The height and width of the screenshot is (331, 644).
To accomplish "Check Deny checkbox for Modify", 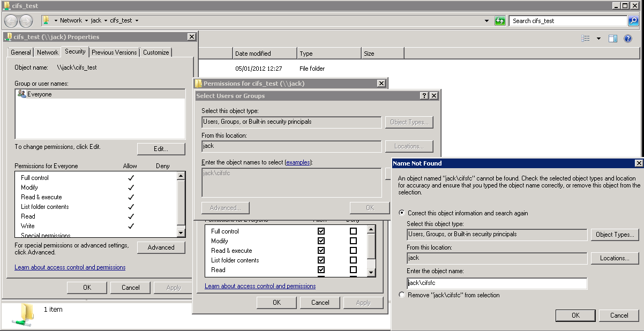I will pyautogui.click(x=353, y=241).
